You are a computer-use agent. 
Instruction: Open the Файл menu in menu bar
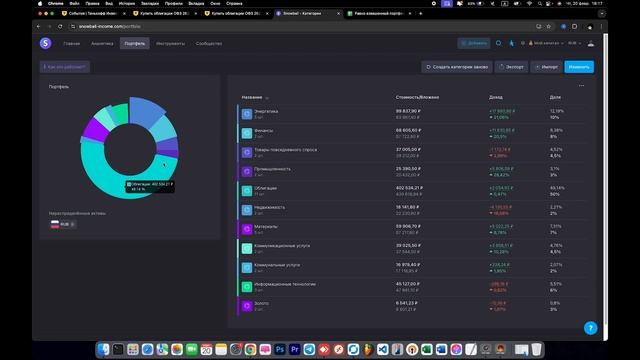74,3
